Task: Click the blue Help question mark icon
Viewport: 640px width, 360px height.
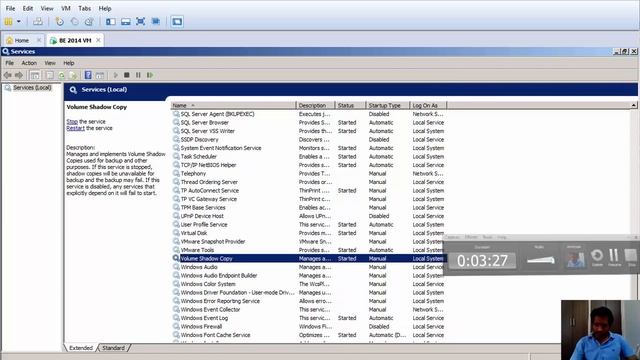Action: point(88,75)
